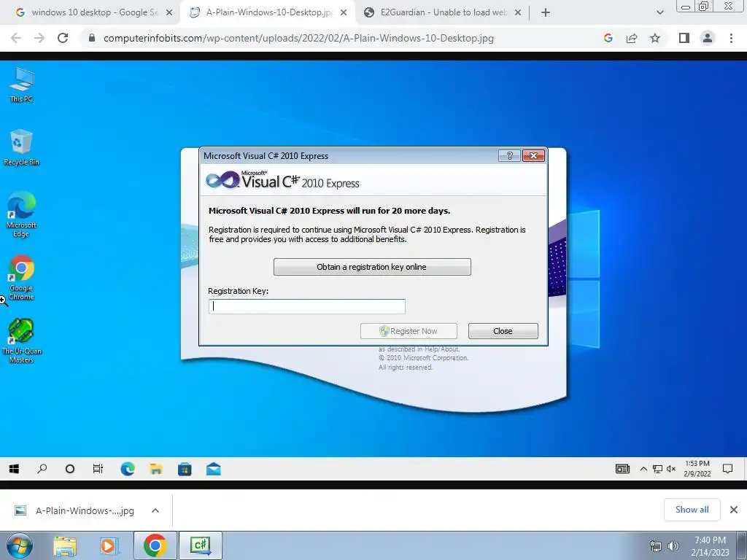
Task: Dismiss the downloads bar
Action: point(734,510)
